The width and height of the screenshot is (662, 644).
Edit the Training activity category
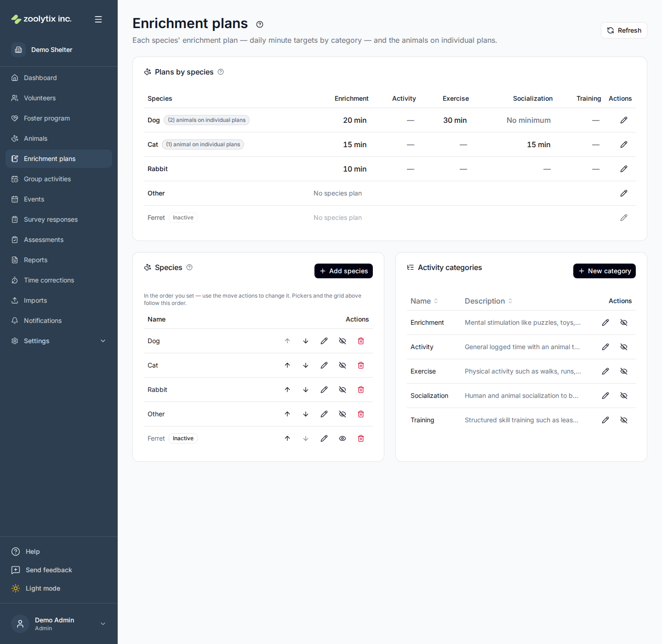pos(605,420)
